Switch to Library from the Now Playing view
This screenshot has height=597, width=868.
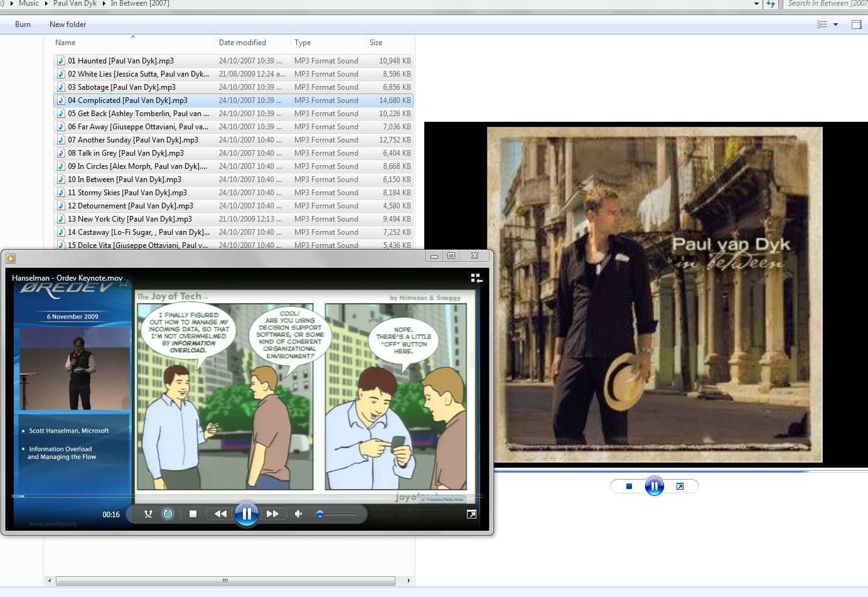point(476,278)
